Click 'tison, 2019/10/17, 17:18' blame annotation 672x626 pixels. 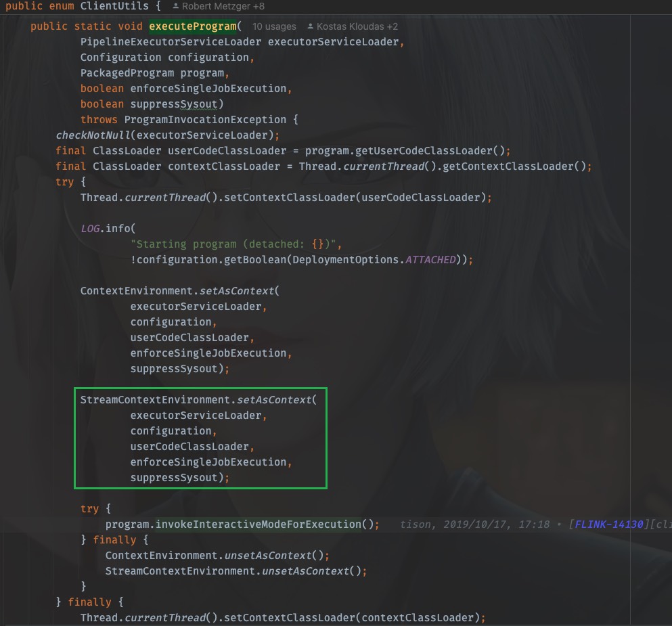(475, 524)
